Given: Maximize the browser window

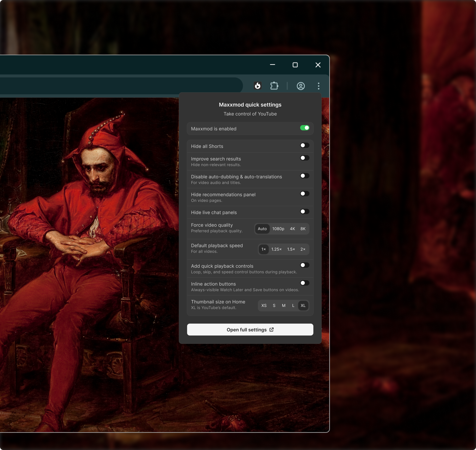Looking at the screenshot, I should [295, 65].
